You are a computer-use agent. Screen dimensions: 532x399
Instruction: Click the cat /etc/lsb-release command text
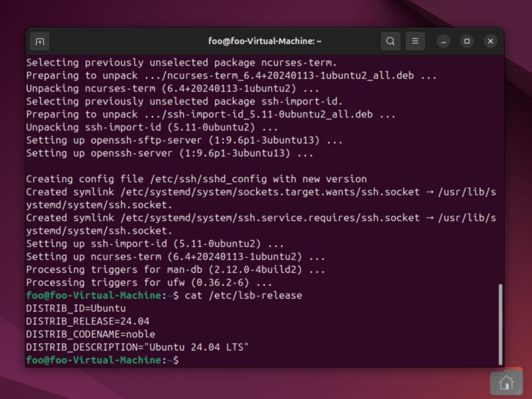[242, 295]
